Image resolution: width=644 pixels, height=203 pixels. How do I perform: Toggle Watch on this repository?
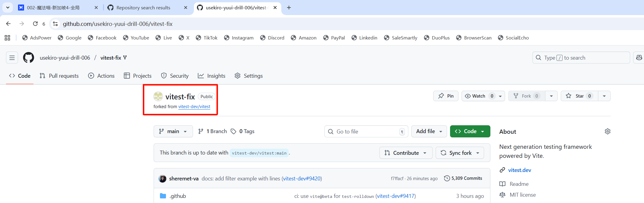pos(479,96)
